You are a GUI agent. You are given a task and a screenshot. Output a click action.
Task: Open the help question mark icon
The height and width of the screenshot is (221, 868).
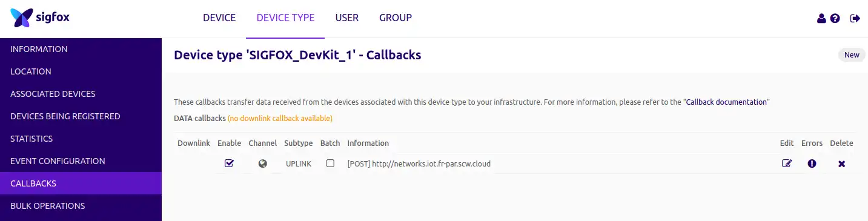(835, 19)
